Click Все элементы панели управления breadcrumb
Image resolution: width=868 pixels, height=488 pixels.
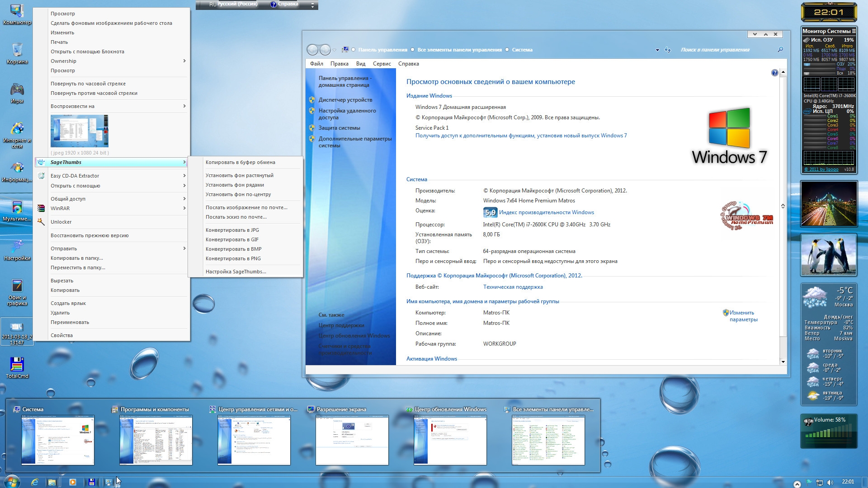459,50
